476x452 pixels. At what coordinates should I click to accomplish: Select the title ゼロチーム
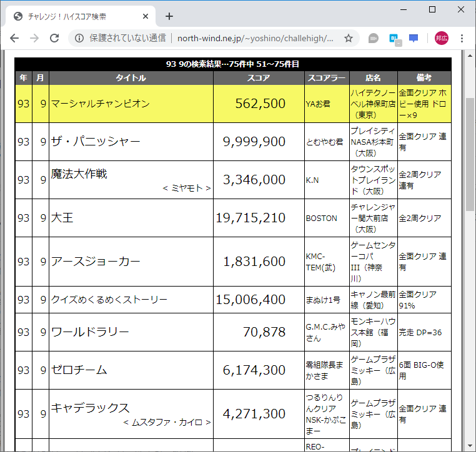[x=79, y=370]
